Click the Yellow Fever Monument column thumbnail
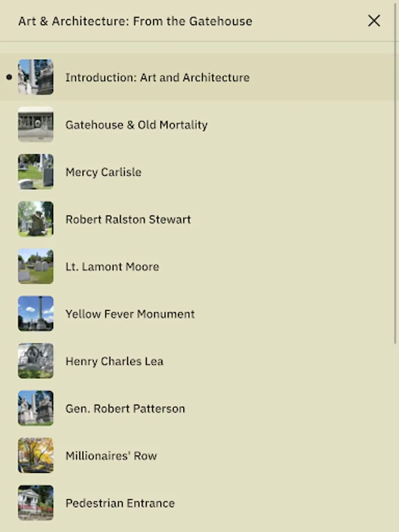 click(x=35, y=314)
